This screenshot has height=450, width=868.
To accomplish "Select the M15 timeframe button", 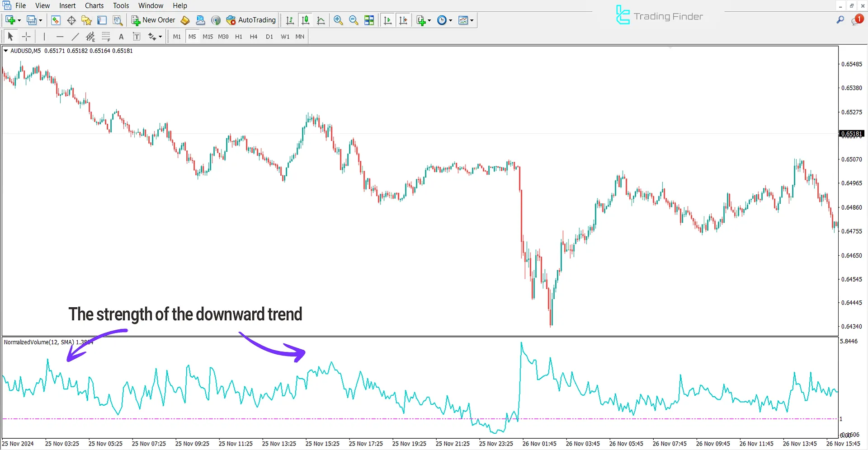I will point(208,37).
